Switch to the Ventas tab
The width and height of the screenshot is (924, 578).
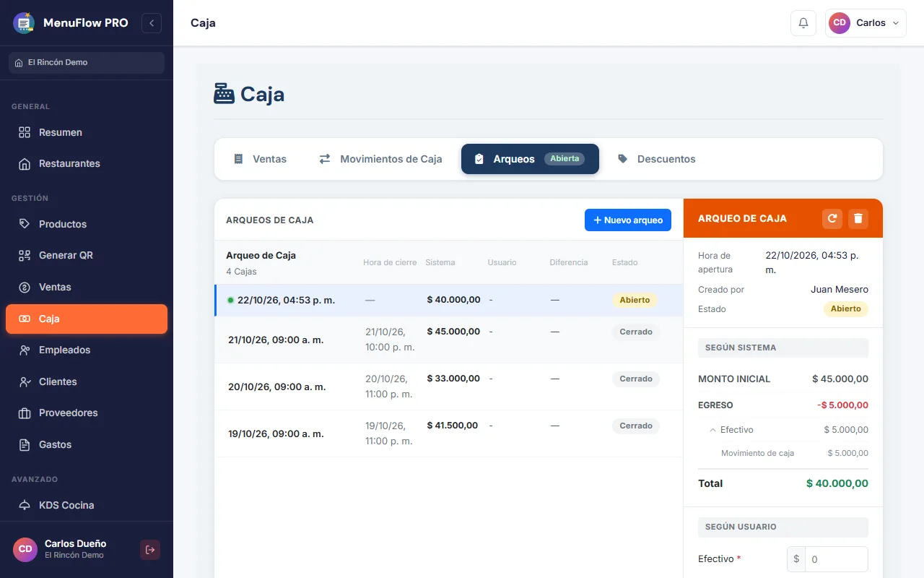click(261, 159)
